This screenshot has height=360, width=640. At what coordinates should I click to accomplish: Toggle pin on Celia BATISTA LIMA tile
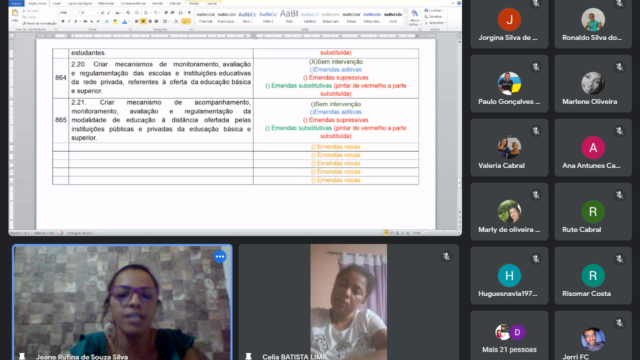[x=248, y=356]
